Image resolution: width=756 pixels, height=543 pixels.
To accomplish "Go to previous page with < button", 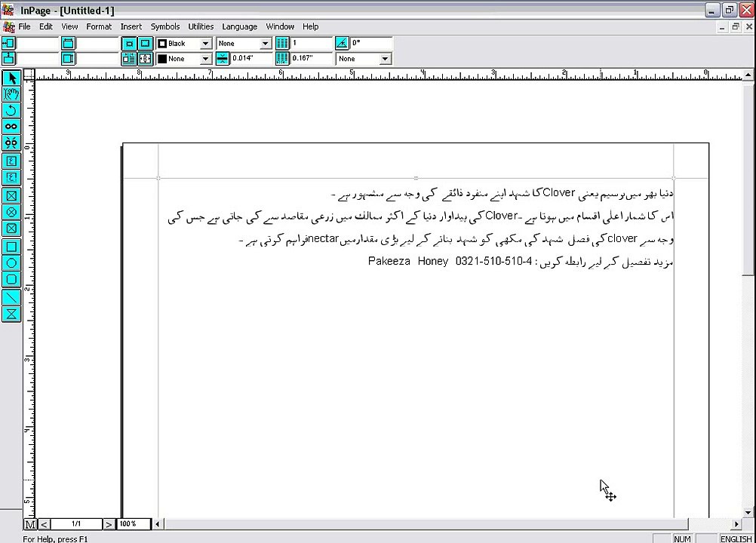I will point(44,524).
